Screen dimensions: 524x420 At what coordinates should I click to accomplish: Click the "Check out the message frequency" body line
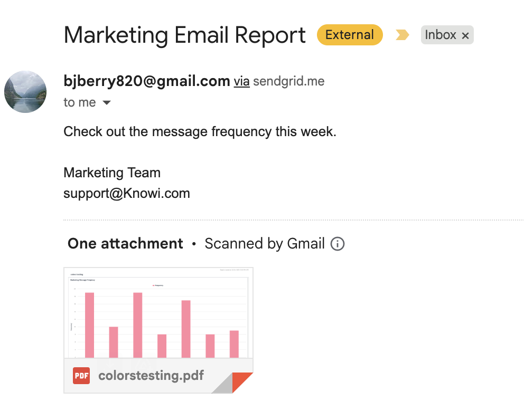click(x=200, y=131)
